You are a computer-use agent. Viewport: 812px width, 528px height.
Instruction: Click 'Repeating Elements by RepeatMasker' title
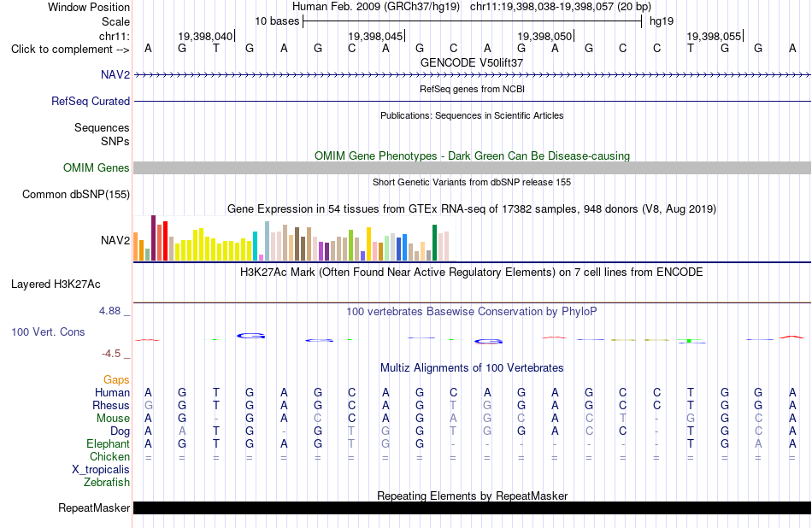(x=472, y=496)
